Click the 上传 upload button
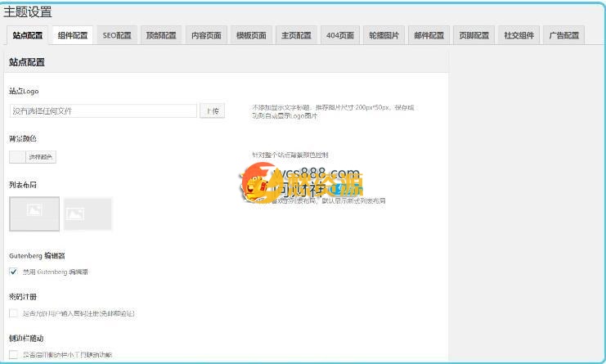 click(212, 110)
